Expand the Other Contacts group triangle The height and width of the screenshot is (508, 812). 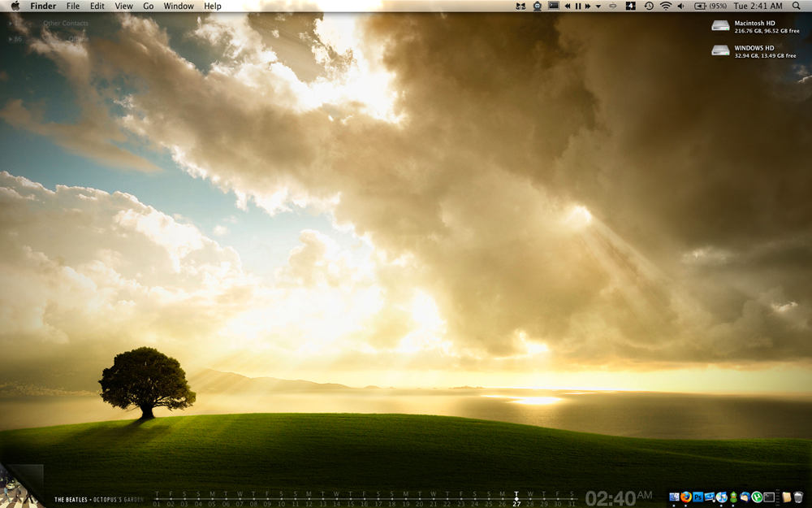11,24
